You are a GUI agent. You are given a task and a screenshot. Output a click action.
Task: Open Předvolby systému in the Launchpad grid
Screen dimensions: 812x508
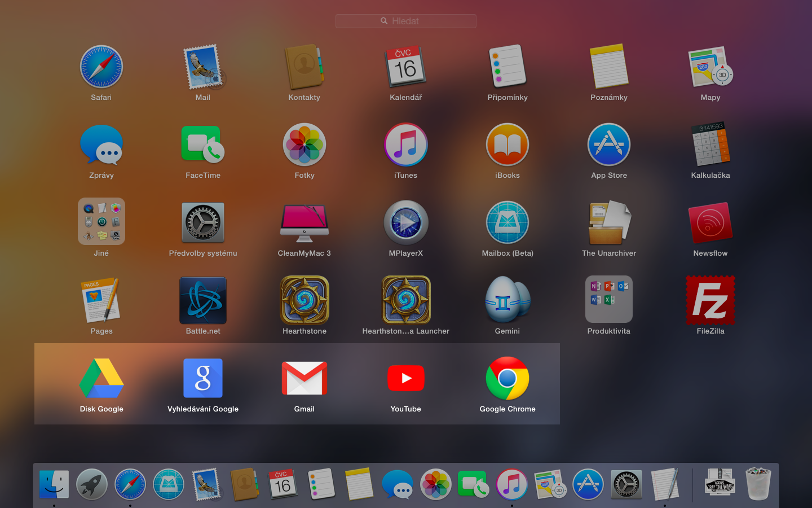[203, 222]
